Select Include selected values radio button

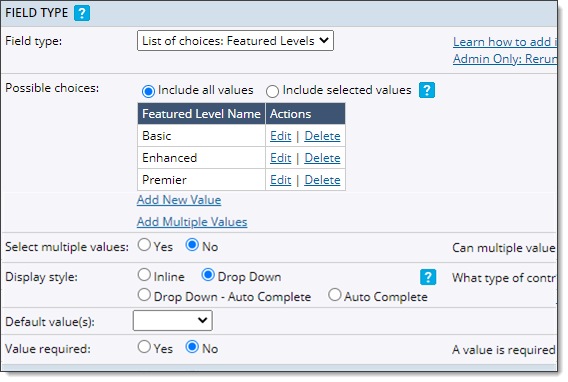tap(272, 91)
